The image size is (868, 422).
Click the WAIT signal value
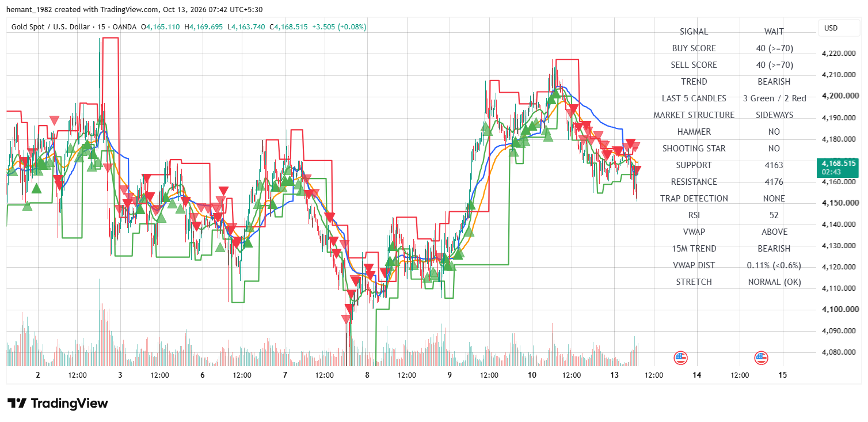pyautogui.click(x=774, y=32)
